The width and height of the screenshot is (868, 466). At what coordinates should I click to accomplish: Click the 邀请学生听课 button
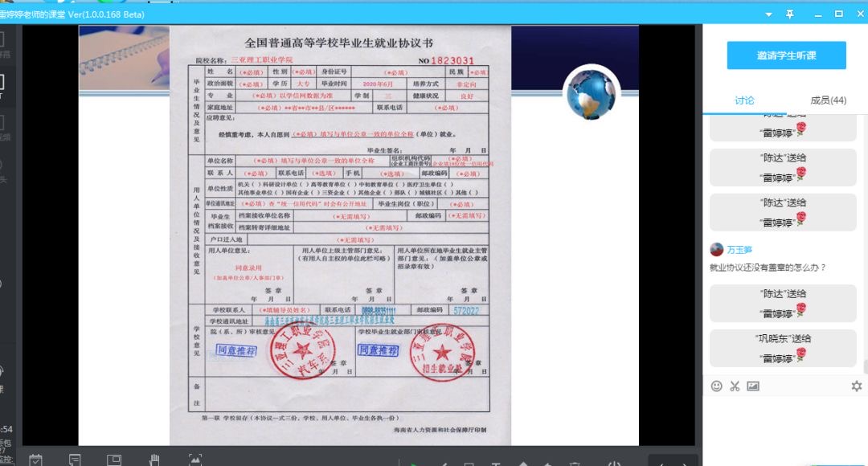click(786, 55)
